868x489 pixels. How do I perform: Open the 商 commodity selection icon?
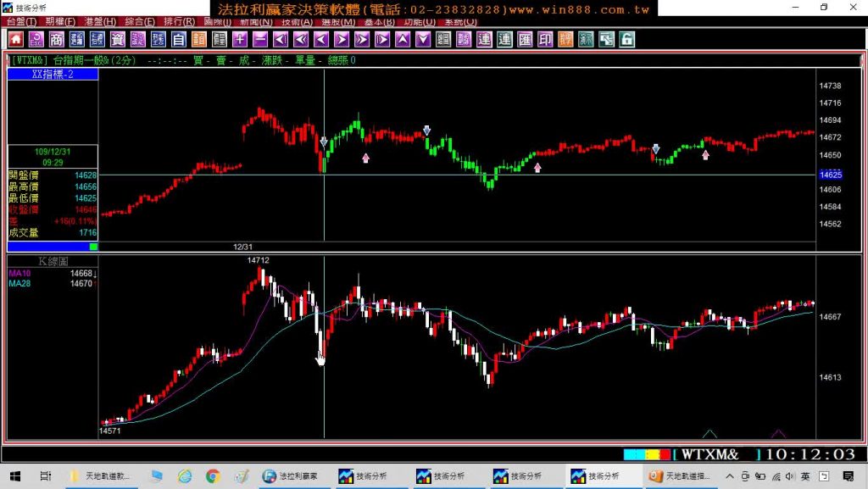(57, 39)
